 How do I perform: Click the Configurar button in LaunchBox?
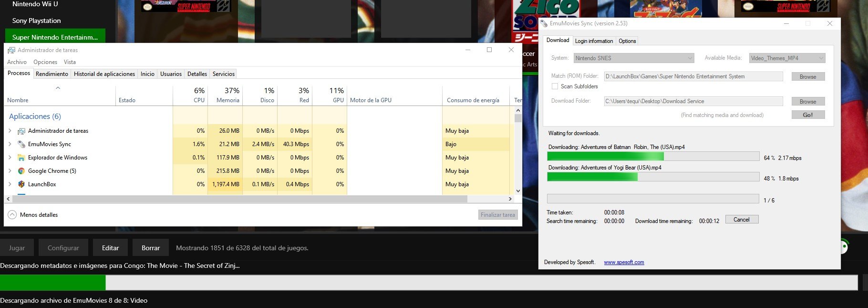coord(63,248)
